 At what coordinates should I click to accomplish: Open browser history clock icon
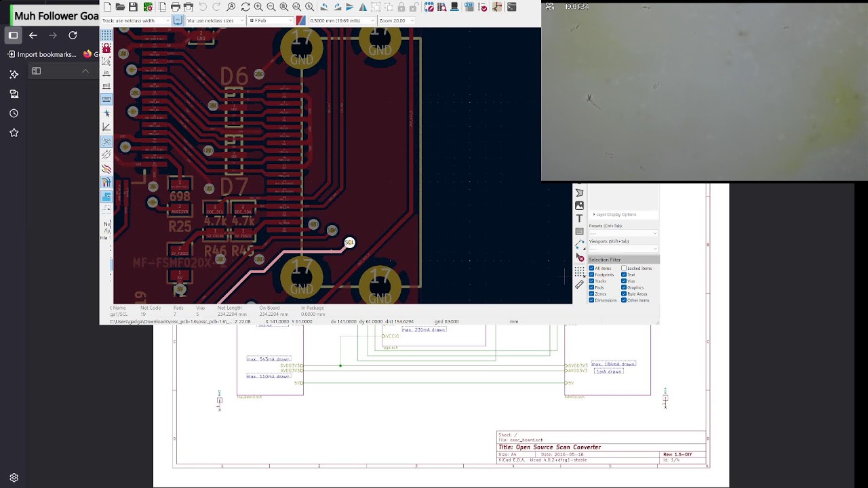point(14,113)
